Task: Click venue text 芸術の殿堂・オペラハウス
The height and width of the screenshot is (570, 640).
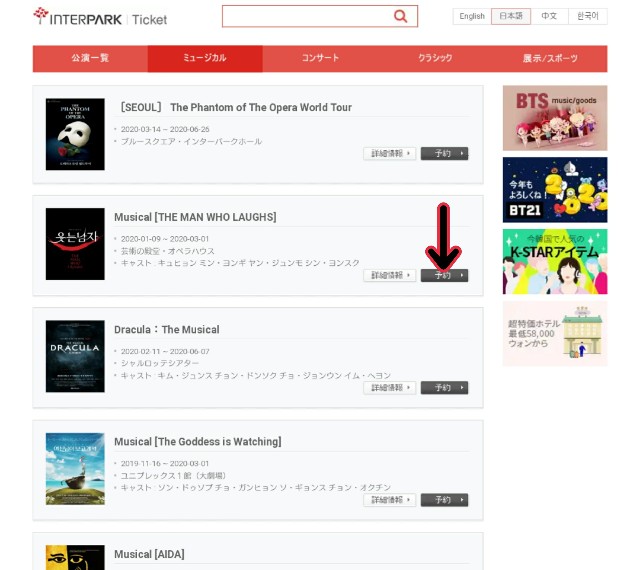Action: tap(167, 251)
